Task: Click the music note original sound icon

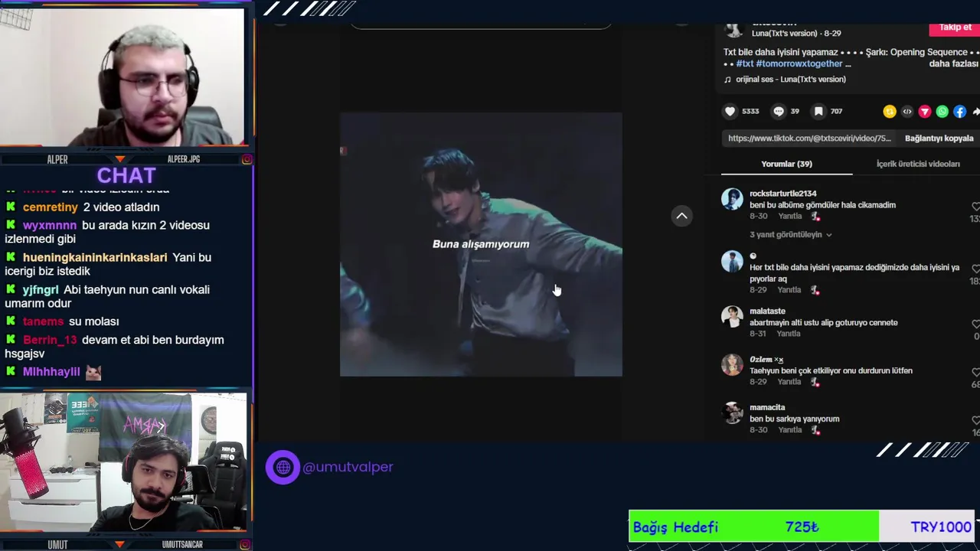Action: tap(727, 80)
